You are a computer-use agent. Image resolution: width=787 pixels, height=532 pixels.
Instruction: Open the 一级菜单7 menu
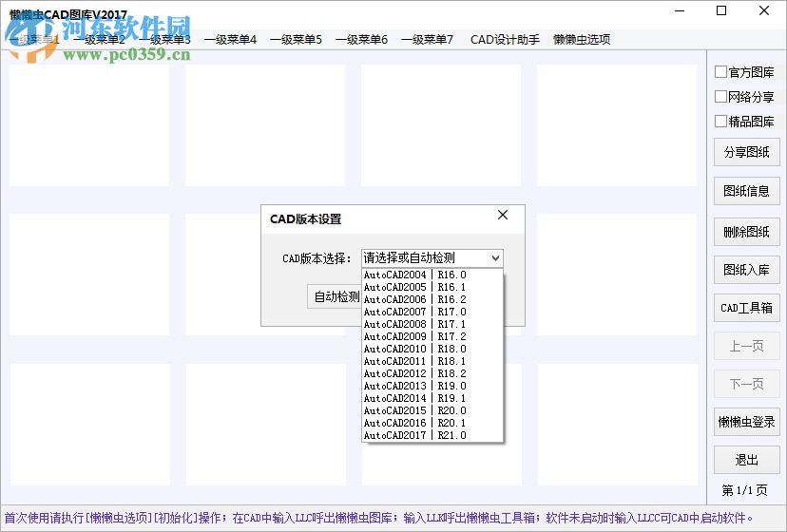pyautogui.click(x=428, y=40)
